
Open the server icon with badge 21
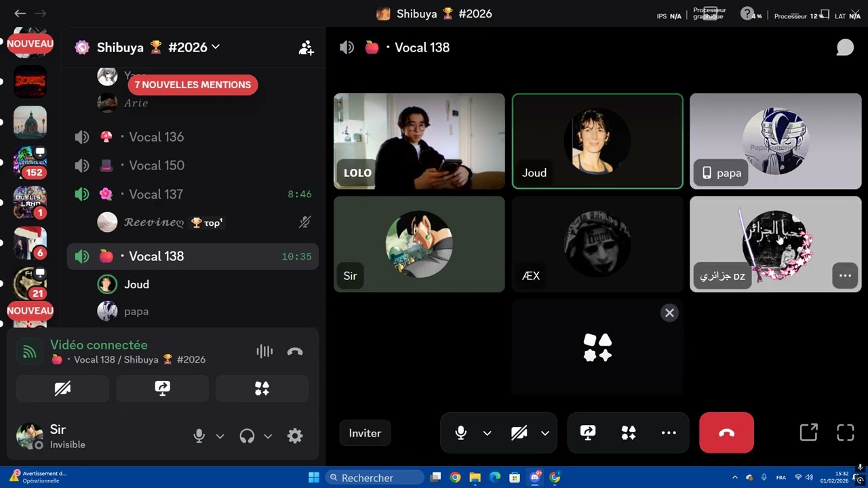click(31, 283)
